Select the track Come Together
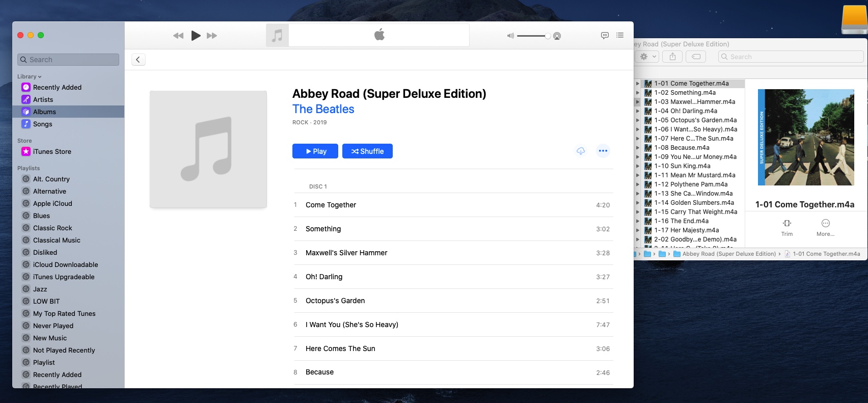868x403 pixels. click(453, 205)
